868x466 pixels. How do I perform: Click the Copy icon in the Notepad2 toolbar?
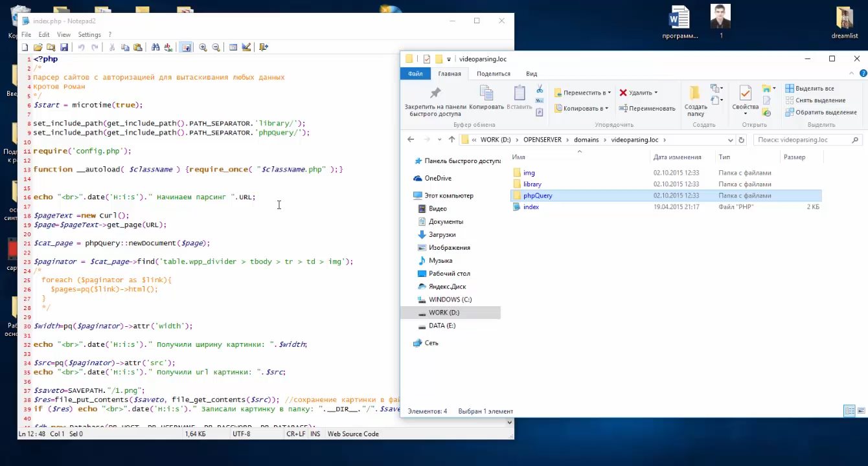click(125, 47)
